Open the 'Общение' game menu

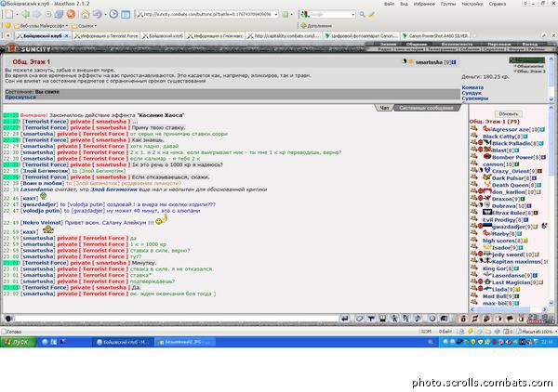point(417,45)
